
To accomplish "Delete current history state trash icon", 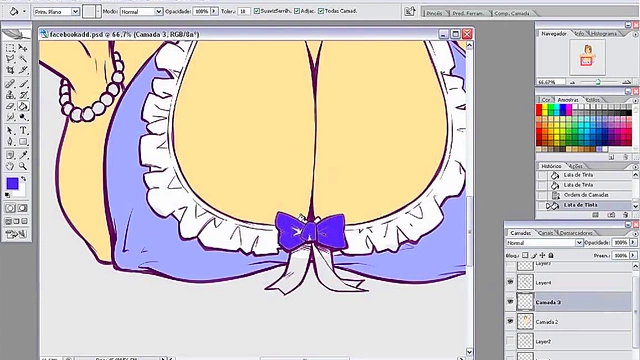I will point(625,215).
